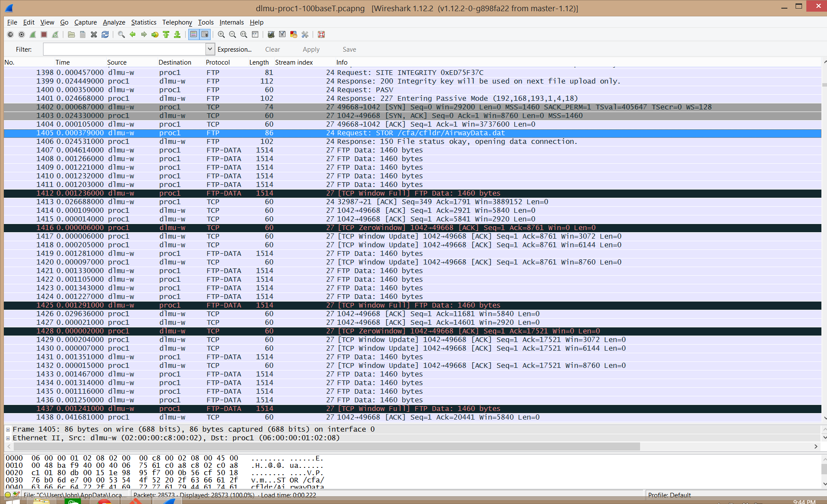
Task: Open a capture file
Action: click(x=72, y=34)
